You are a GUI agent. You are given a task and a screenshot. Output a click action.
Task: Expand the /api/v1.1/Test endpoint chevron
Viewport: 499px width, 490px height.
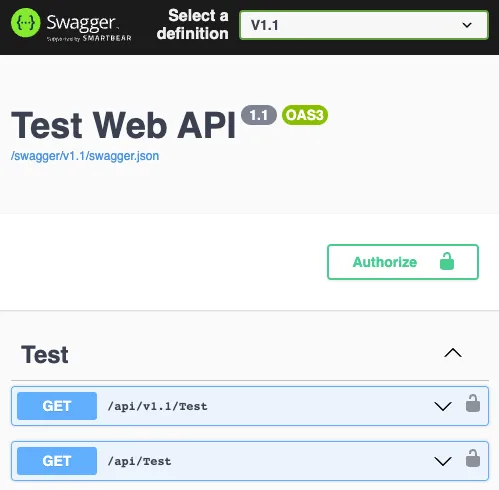(x=443, y=406)
